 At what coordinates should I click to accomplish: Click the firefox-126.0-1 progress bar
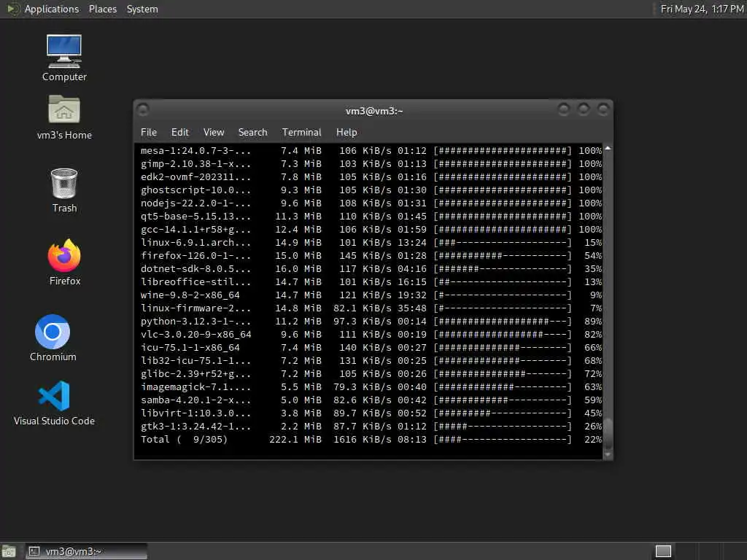coord(502,256)
